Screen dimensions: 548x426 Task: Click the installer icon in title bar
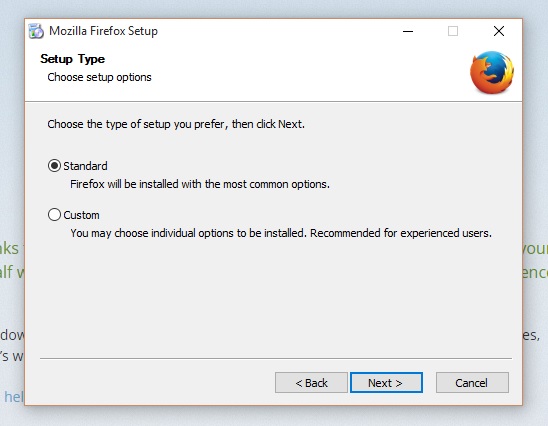[36, 31]
